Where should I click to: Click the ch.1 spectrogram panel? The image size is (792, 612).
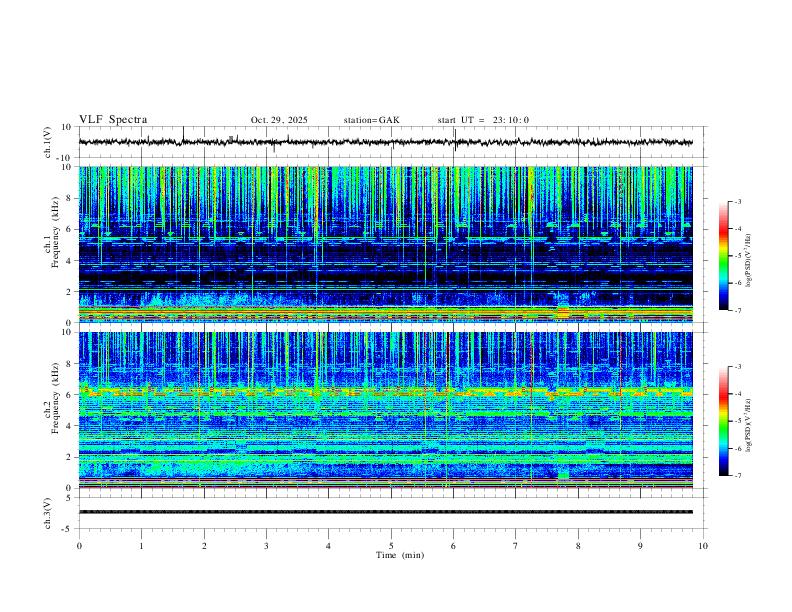[386, 244]
